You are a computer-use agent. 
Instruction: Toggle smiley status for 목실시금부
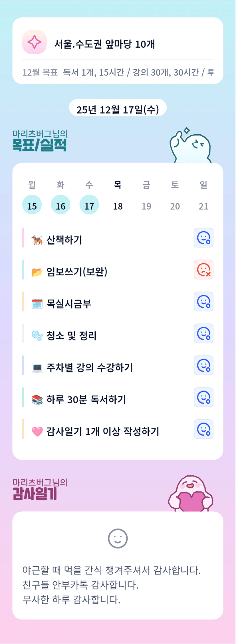203,302
